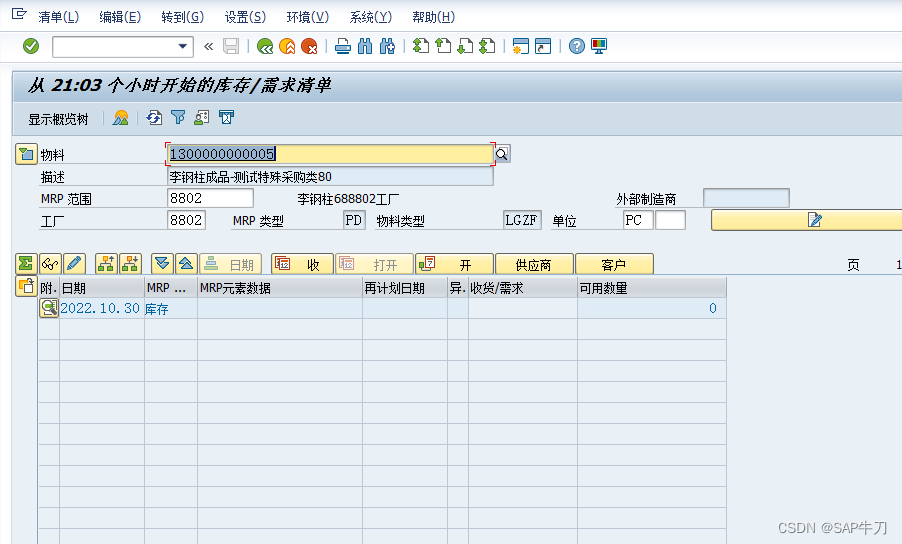The image size is (902, 544).
Task: Click the user settings icon next to filter
Action: click(x=202, y=118)
